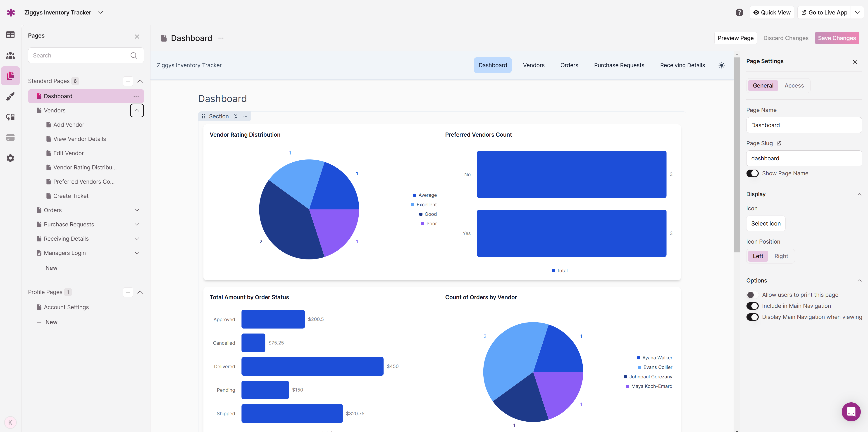The width and height of the screenshot is (868, 432).
Task: Click the Save Changes button
Action: (837, 38)
